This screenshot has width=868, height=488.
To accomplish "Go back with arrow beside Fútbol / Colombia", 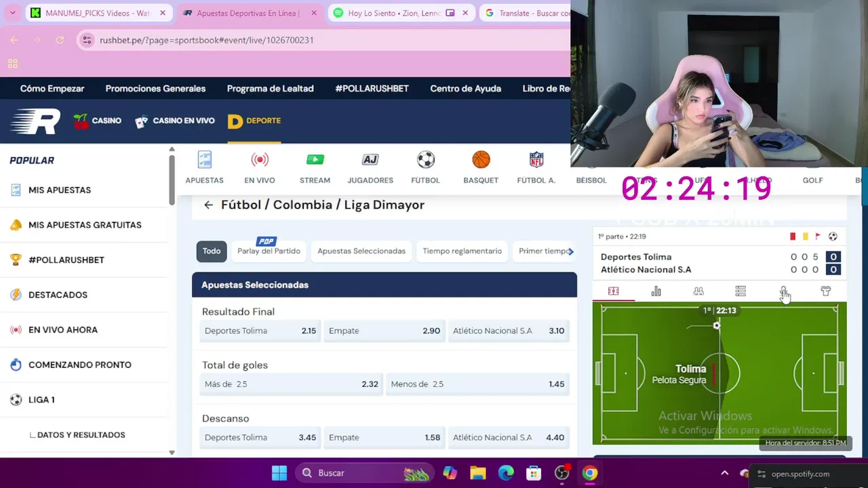I will [208, 205].
